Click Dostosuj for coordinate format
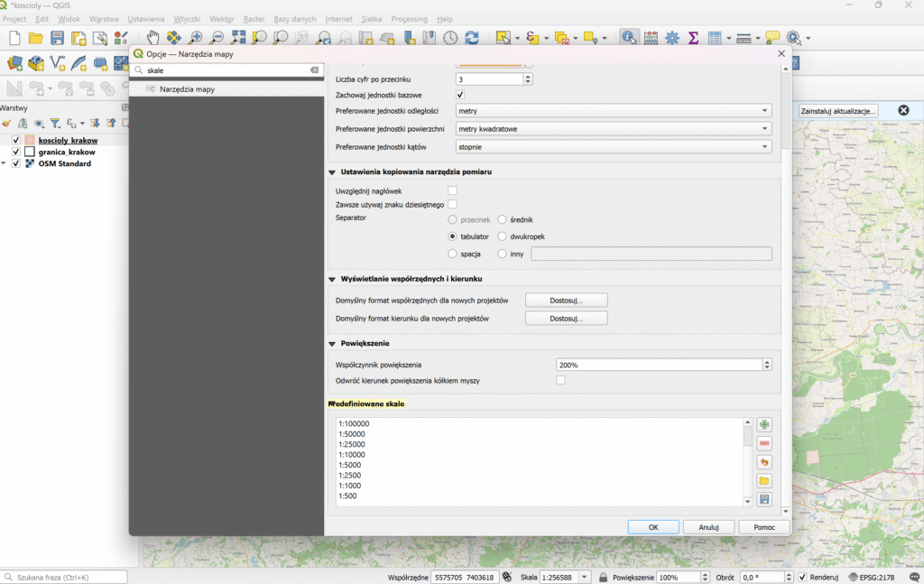Image resolution: width=924 pixels, height=584 pixels. pos(566,300)
